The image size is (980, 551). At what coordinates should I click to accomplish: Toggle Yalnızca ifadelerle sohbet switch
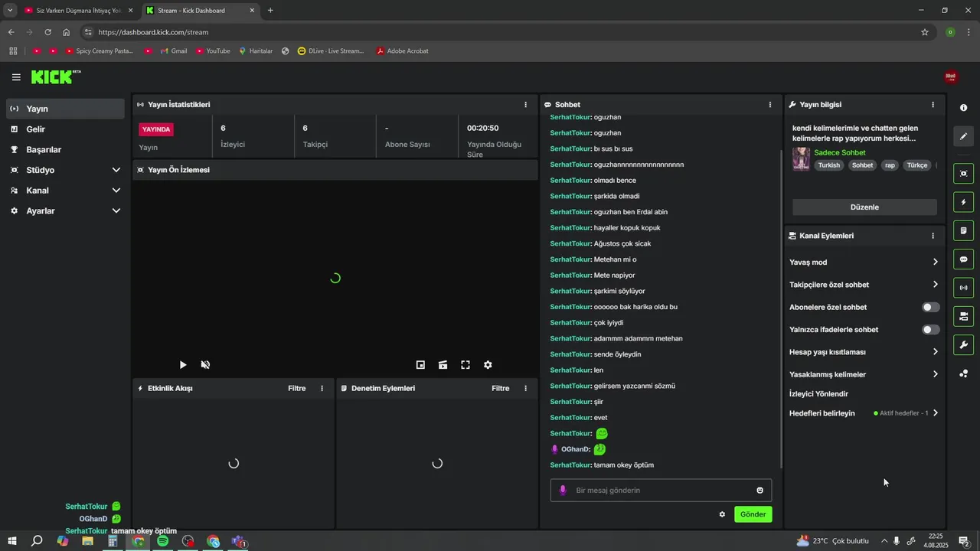930,330
